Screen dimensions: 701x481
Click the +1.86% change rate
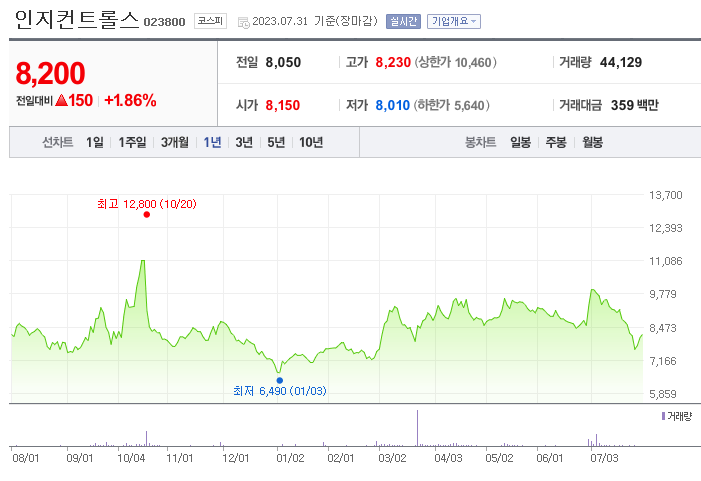[130, 100]
